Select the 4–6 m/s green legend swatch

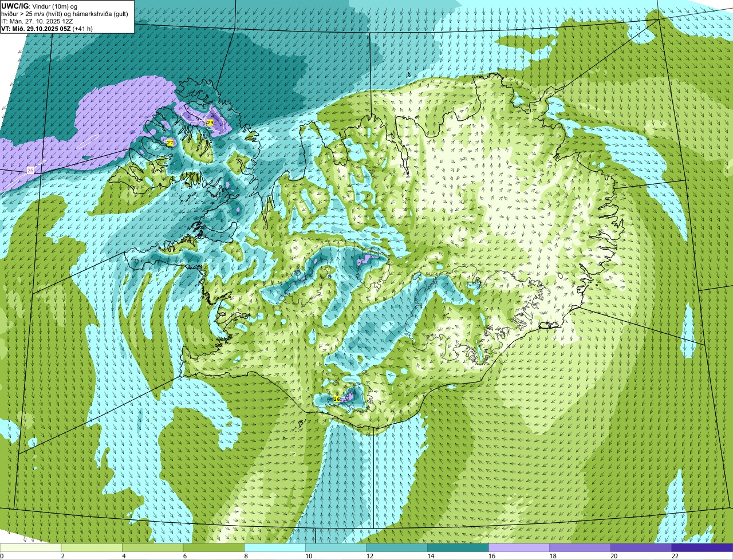[153, 547]
